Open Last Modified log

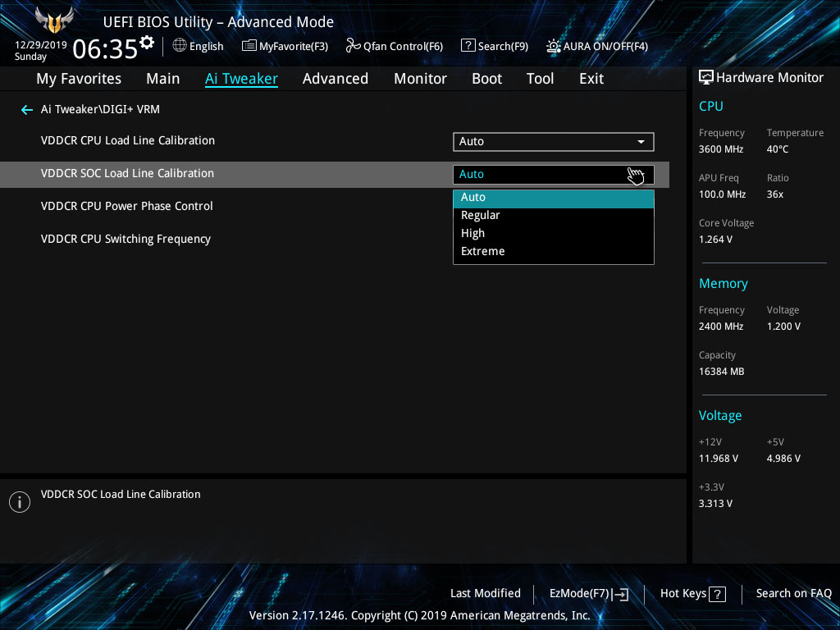pyautogui.click(x=486, y=593)
